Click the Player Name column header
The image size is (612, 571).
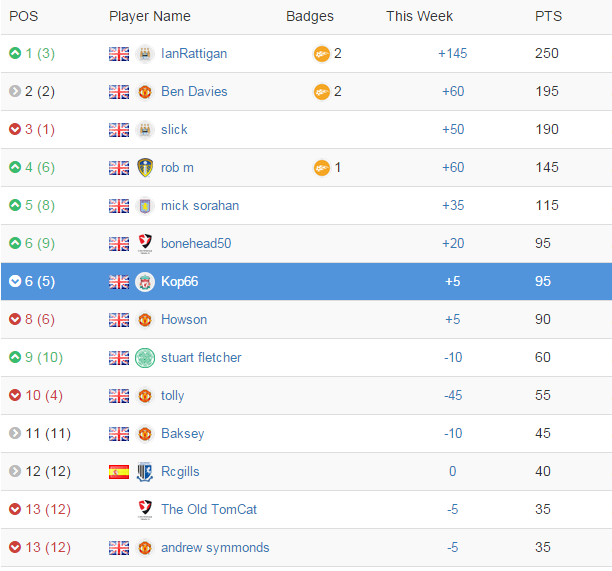149,16
